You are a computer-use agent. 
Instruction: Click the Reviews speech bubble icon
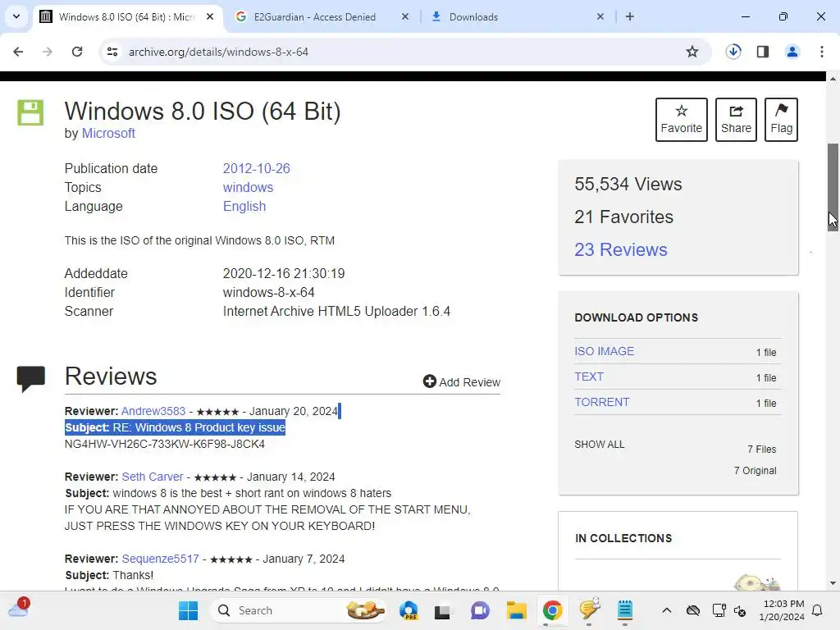tap(30, 379)
